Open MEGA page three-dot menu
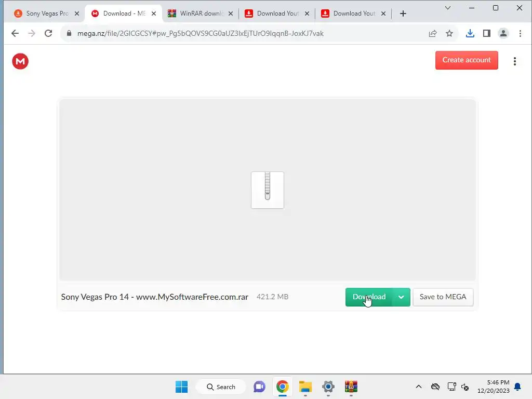 point(515,61)
